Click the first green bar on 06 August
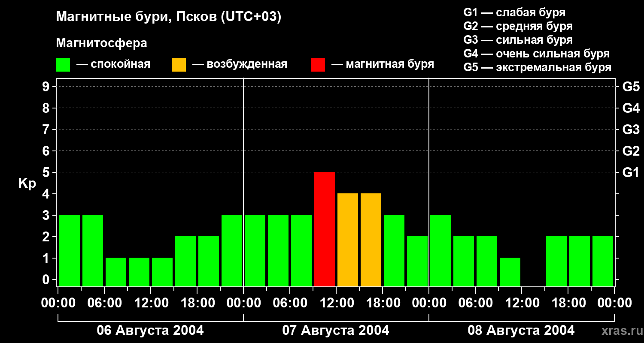644x343 pixels. click(70, 250)
